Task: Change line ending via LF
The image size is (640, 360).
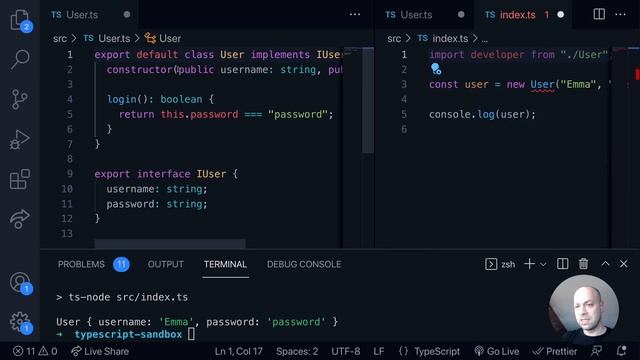Action: coord(379,351)
